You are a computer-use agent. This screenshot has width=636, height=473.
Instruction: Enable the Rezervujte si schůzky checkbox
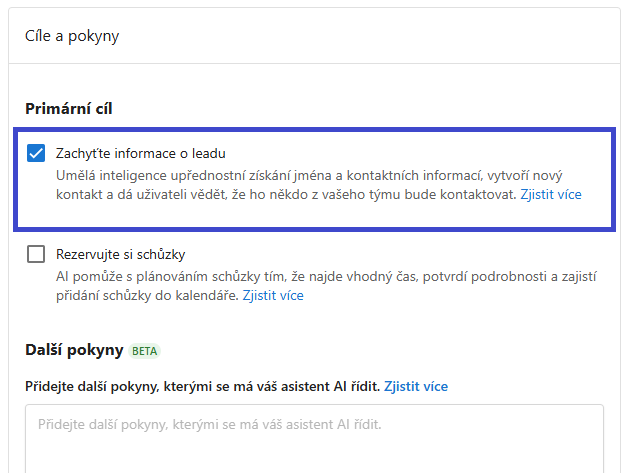tap(36, 254)
